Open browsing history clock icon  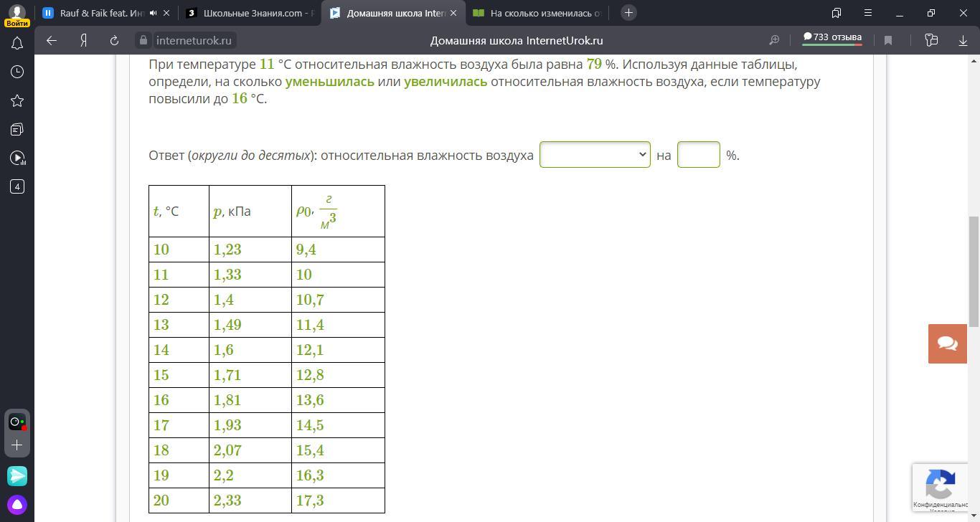pyautogui.click(x=17, y=72)
